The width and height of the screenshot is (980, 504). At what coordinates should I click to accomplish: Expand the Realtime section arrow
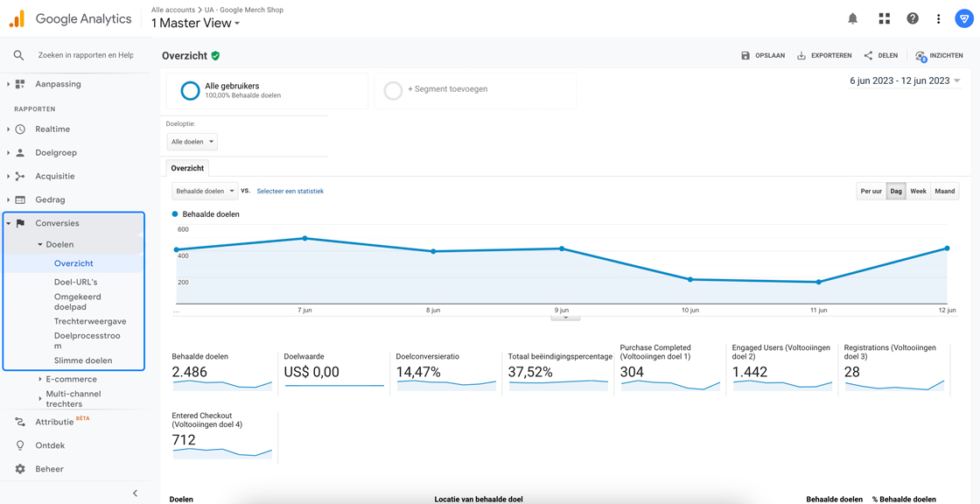8,129
